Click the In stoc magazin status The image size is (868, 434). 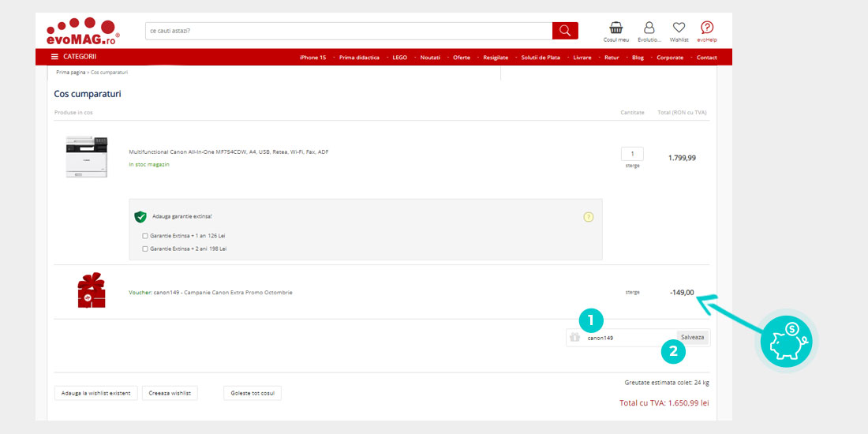[149, 164]
